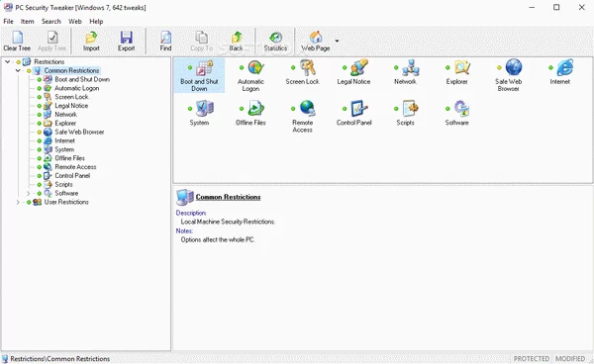Select Boot and Shut Down tree item
Screen dimensions: 594x364
click(82, 79)
